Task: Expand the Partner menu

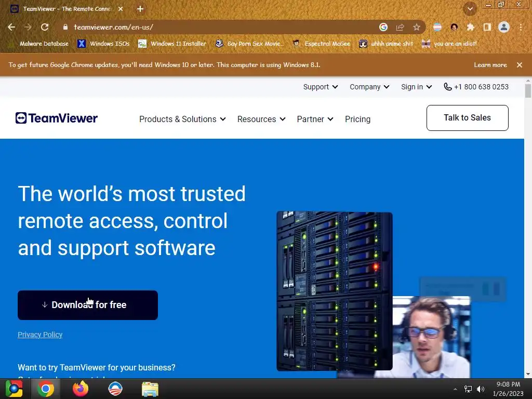Action: [x=315, y=119]
